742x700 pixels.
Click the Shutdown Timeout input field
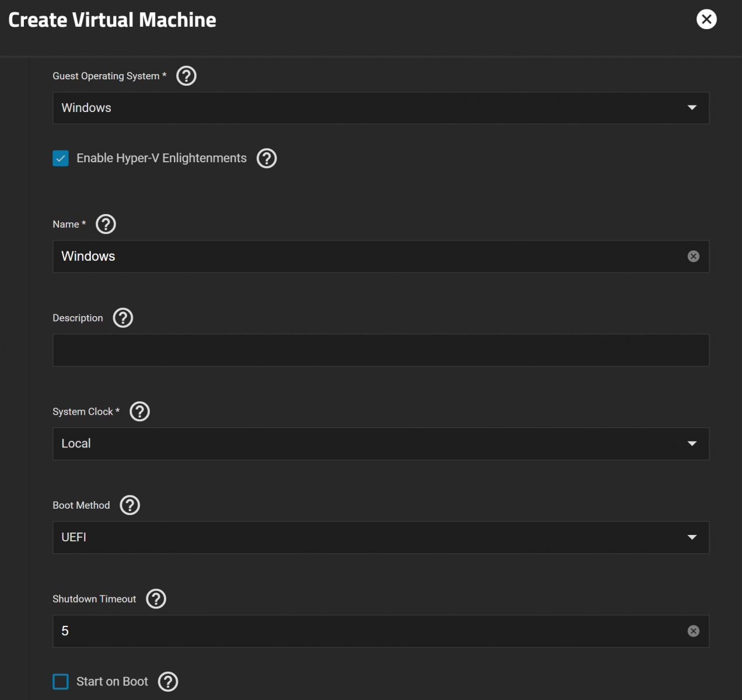tap(367, 631)
